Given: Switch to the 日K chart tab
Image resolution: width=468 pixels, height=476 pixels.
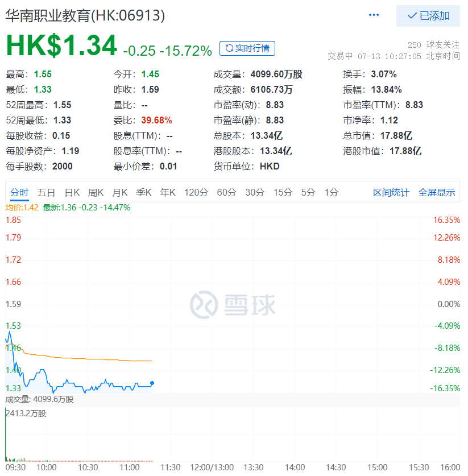Looking at the screenshot, I should (72, 192).
